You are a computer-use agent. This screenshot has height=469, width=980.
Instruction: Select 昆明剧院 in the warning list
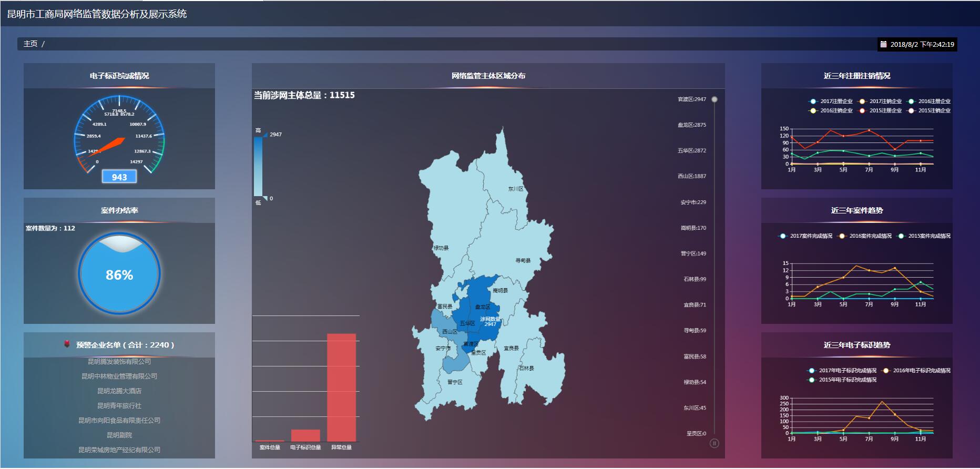point(119,435)
